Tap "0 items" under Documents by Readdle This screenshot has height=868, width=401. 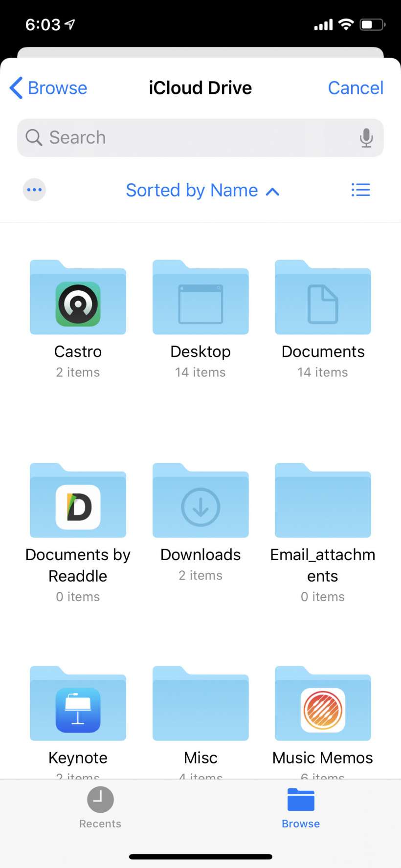coord(78,597)
